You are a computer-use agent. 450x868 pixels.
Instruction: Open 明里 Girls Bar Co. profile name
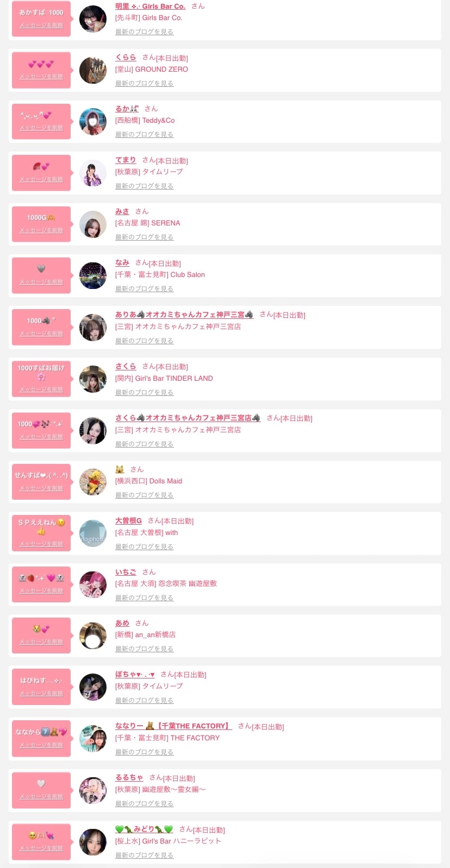(x=150, y=7)
